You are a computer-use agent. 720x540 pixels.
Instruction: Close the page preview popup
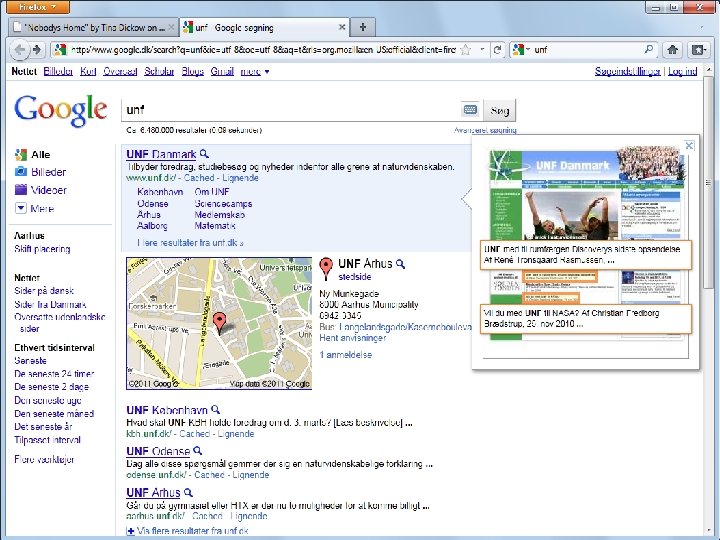689,146
